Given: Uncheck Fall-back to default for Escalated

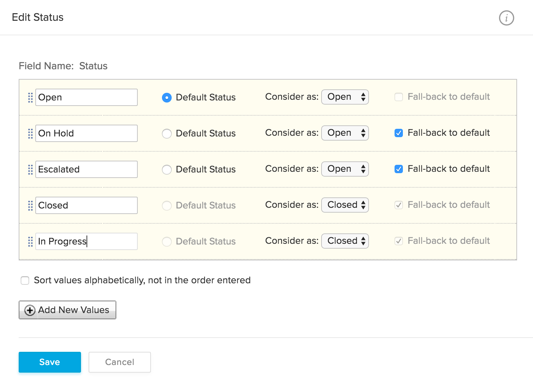Looking at the screenshot, I should pos(399,169).
